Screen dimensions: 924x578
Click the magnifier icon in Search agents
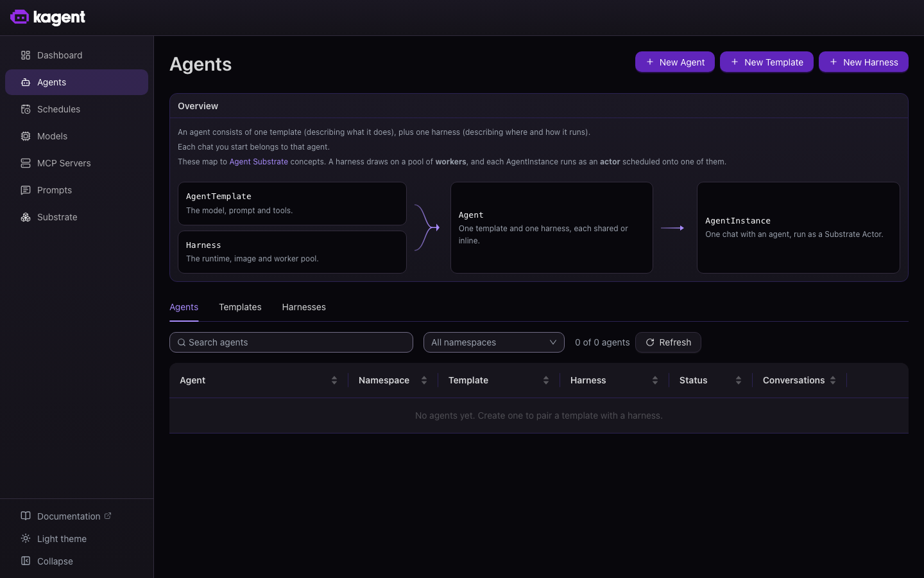[x=182, y=342]
